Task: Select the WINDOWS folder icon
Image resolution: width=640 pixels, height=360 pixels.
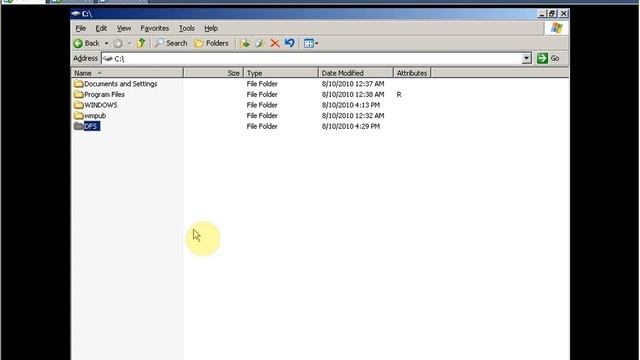Action: pyautogui.click(x=79, y=105)
